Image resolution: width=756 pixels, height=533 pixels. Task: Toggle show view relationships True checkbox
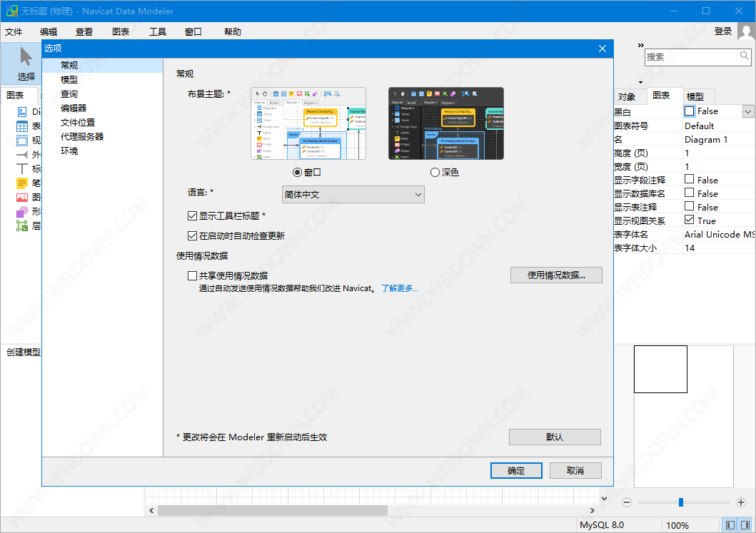(690, 220)
